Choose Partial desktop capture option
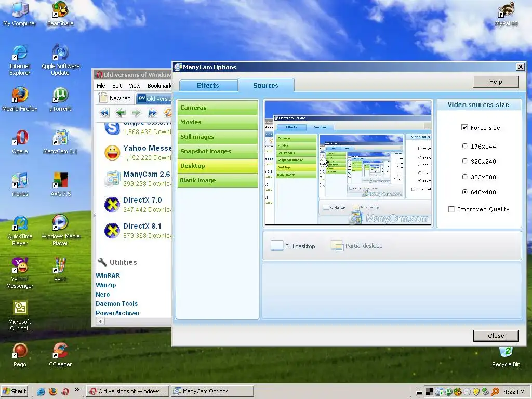The height and width of the screenshot is (399, 532). [356, 246]
